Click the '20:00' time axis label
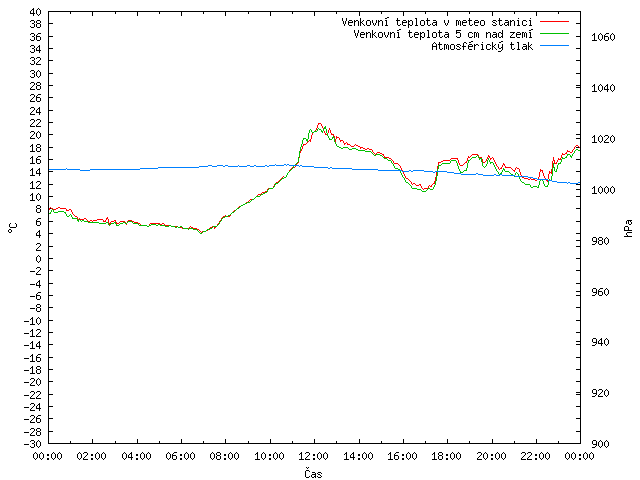Image resolution: width=640 pixels, height=480 pixels. pyautogui.click(x=491, y=456)
